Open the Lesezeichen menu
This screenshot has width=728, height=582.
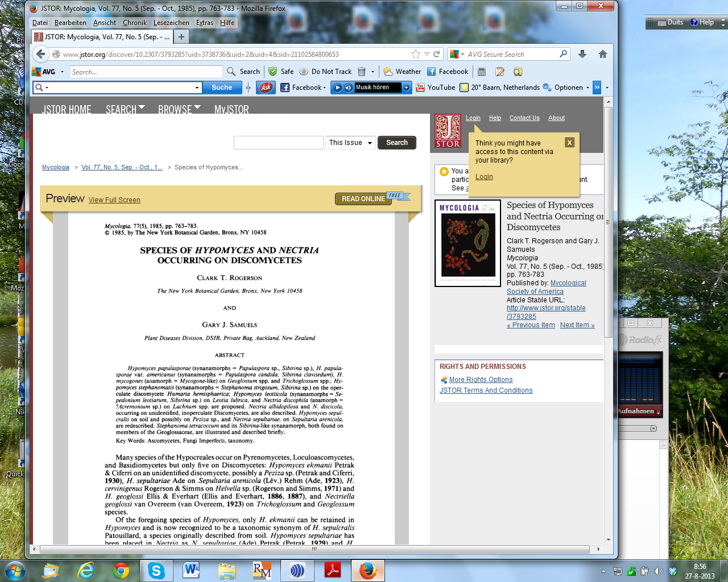[x=171, y=23]
